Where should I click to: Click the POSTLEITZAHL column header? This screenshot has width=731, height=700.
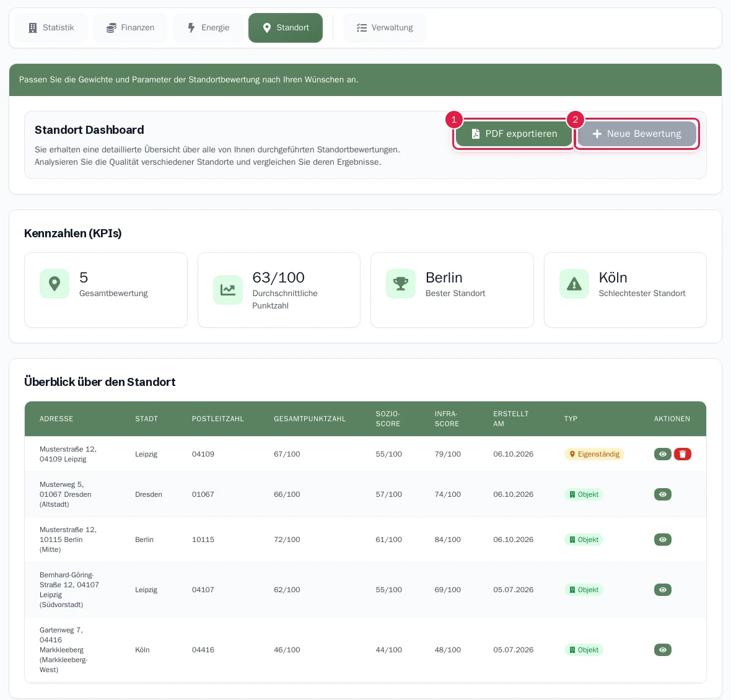[217, 419]
